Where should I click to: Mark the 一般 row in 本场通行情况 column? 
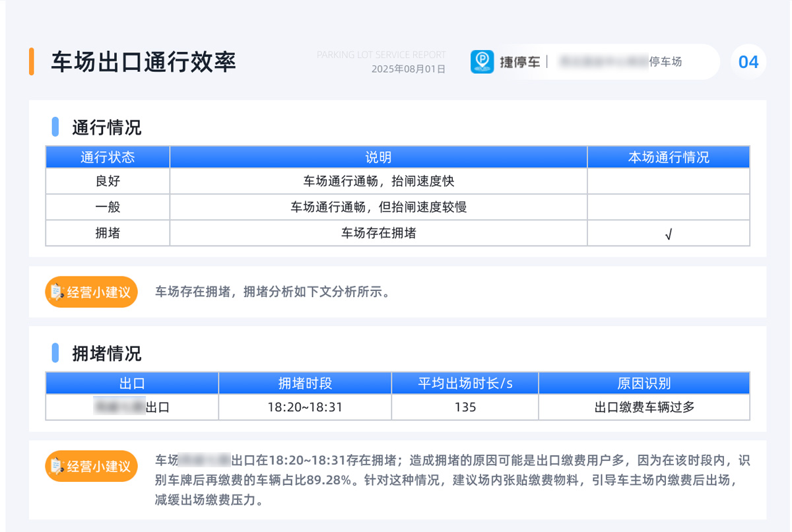click(x=668, y=207)
